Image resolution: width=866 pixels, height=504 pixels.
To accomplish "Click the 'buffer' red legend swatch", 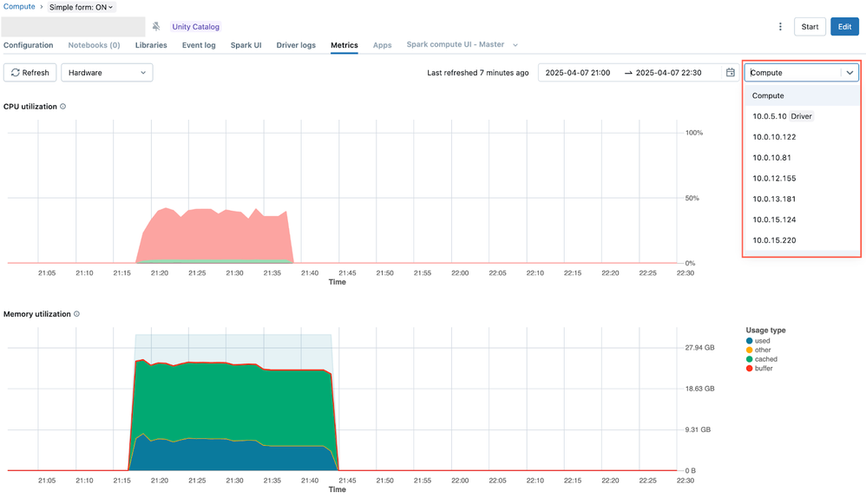I will [749, 369].
